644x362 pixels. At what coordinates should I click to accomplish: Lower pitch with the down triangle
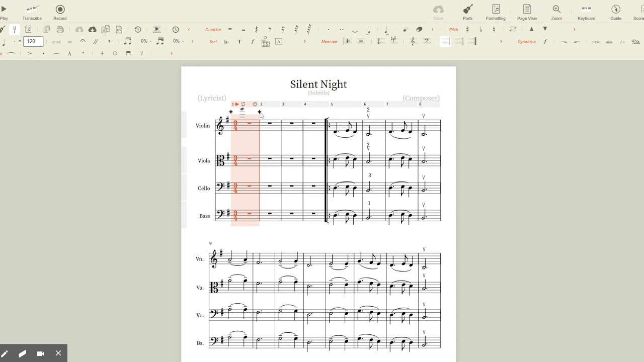[545, 29]
